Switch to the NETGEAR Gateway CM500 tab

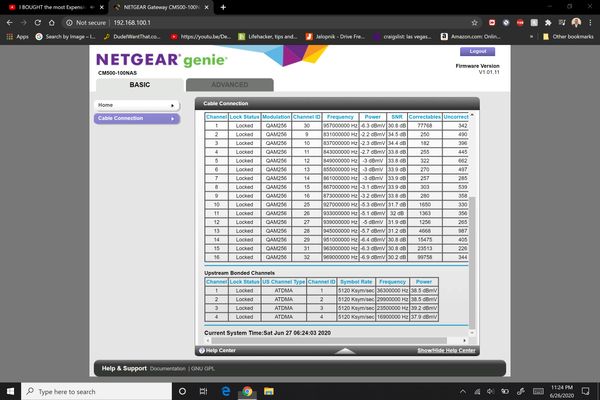(x=161, y=7)
